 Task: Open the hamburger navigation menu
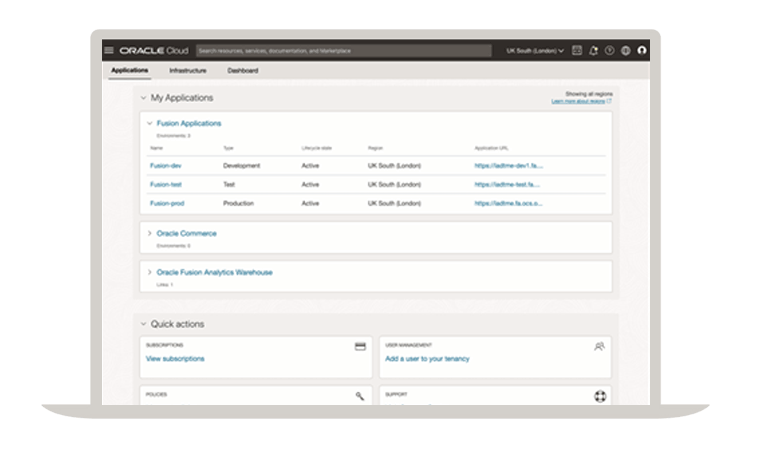tap(109, 50)
